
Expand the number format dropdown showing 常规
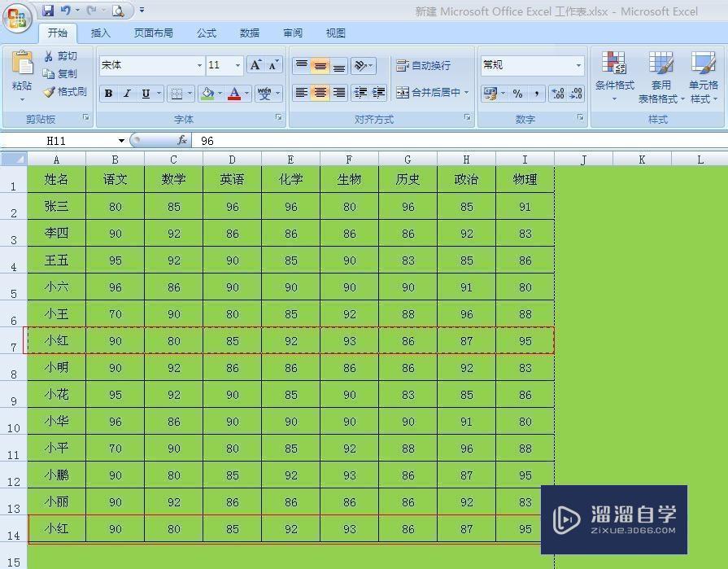581,65
